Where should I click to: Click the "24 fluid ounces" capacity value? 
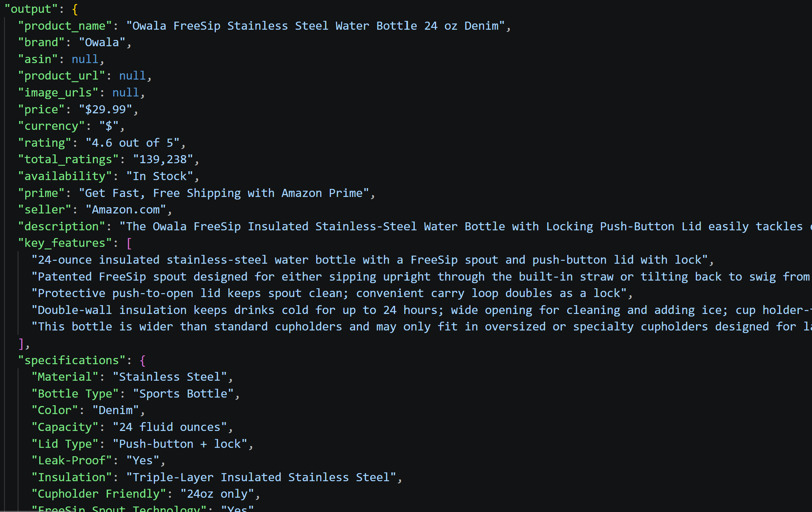coord(170,427)
